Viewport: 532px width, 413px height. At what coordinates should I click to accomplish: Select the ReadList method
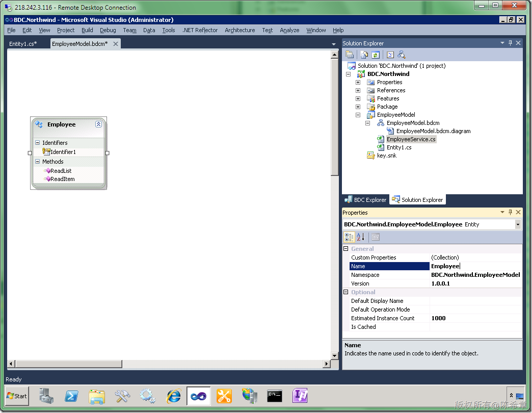[61, 171]
